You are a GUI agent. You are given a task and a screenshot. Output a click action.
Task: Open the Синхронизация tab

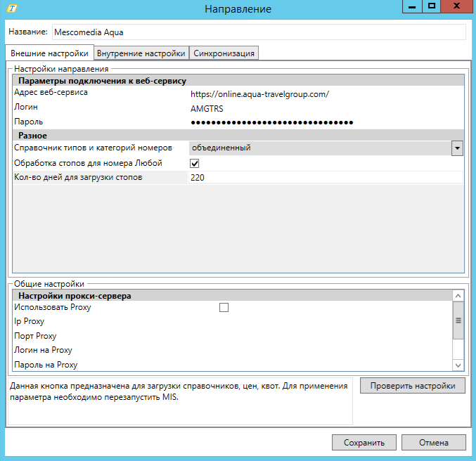point(224,53)
